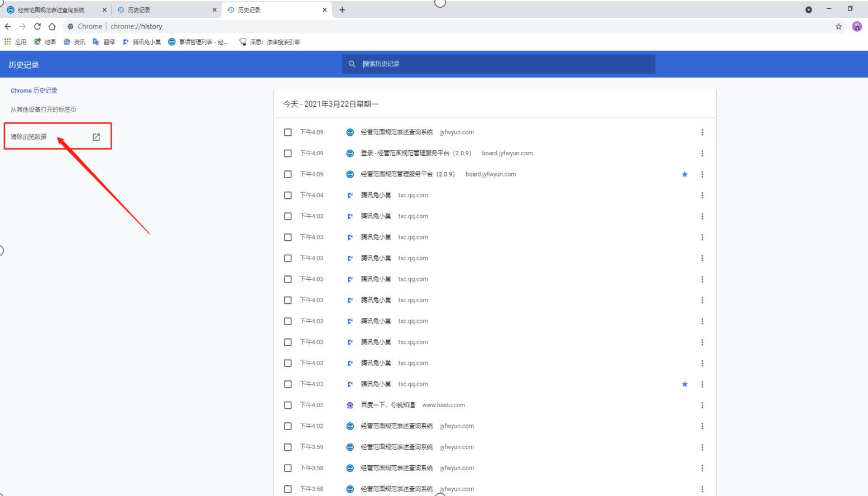
Task: Go to the browser home page
Action: pos(52,26)
